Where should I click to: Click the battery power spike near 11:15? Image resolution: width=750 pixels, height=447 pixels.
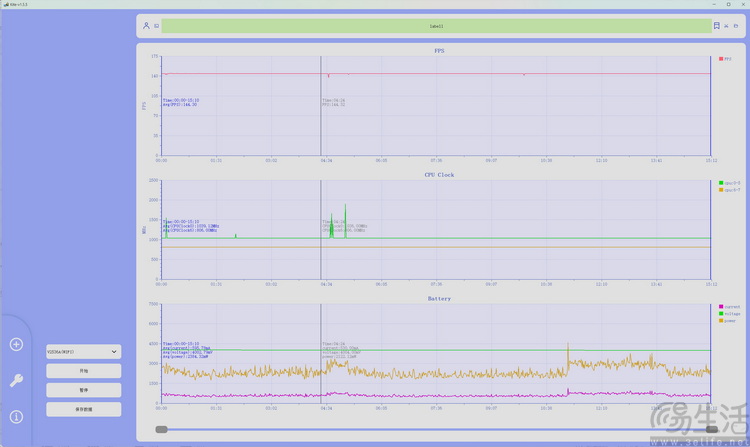pyautogui.click(x=568, y=354)
